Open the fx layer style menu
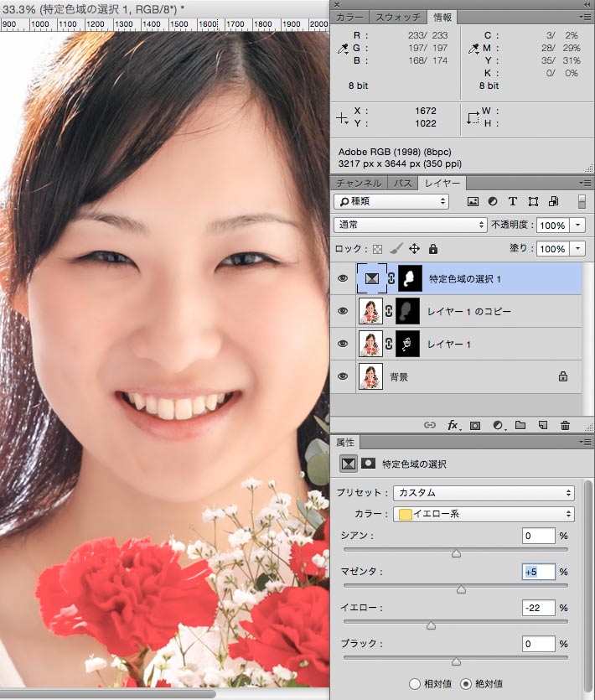 (x=453, y=426)
